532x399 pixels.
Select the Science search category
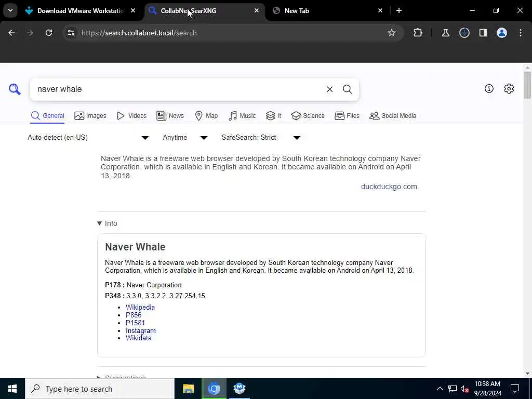[x=308, y=116]
